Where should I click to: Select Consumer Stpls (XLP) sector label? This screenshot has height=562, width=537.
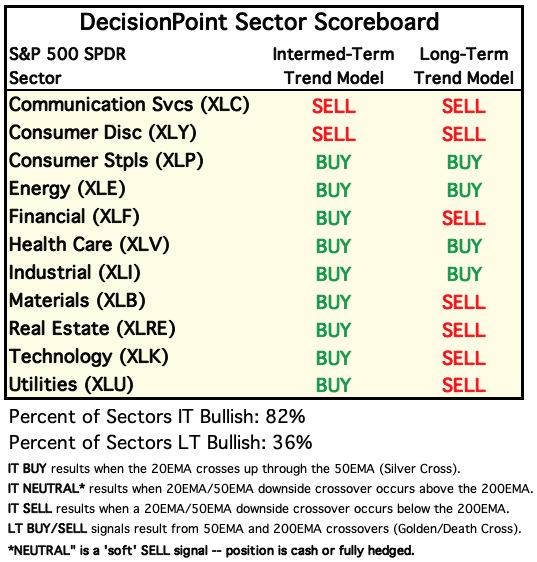pos(106,161)
